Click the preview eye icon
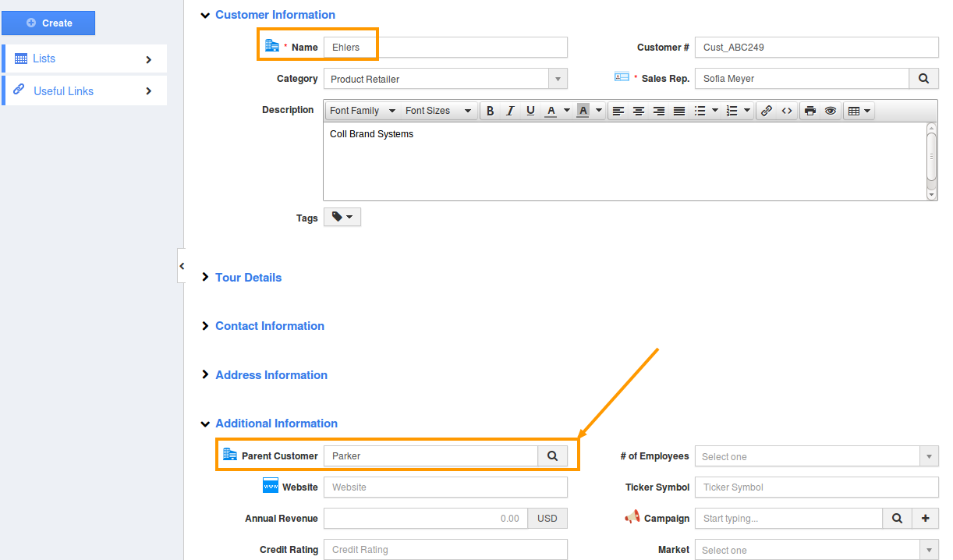 click(831, 111)
